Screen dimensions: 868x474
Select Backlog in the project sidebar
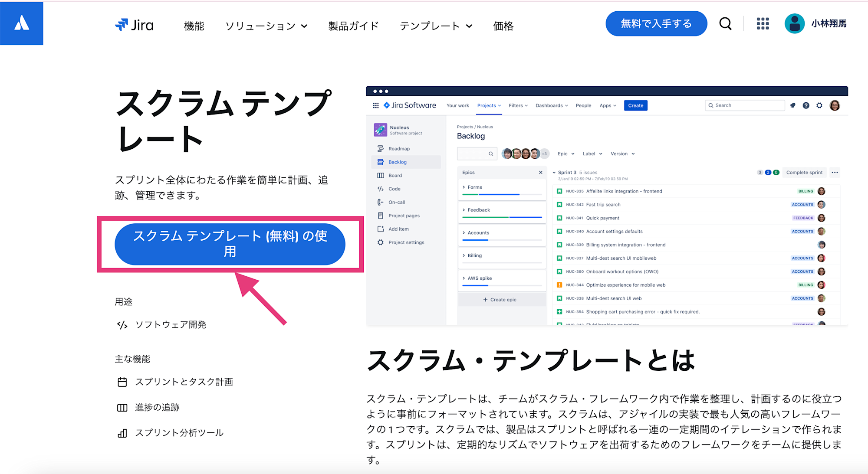[406, 162]
